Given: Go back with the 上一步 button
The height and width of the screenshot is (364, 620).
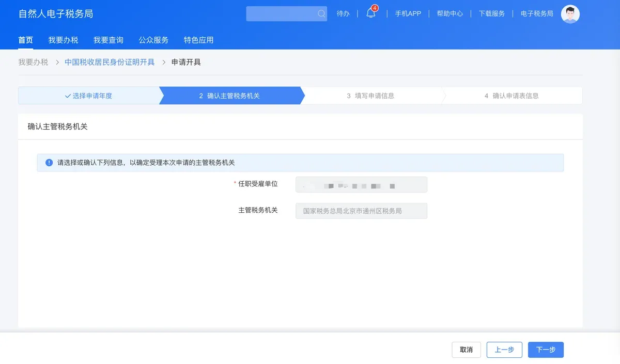Looking at the screenshot, I should 504,350.
